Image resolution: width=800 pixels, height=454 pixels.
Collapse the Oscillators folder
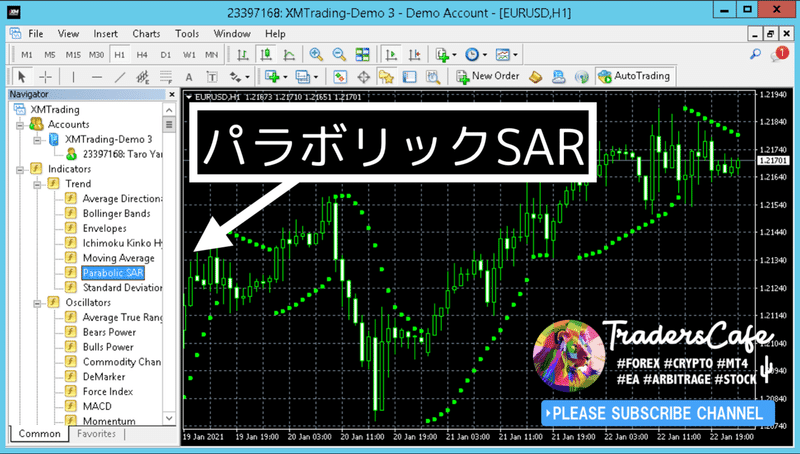coord(37,303)
